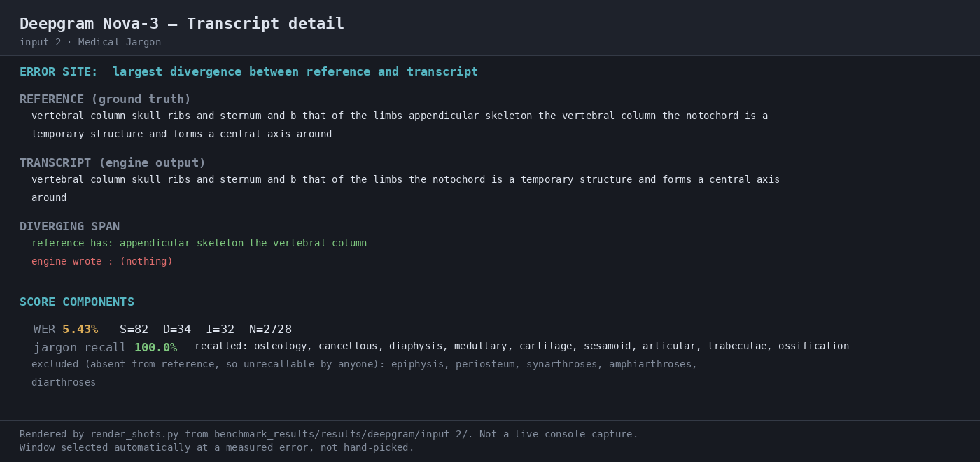Click the 'ERROR SITE:' label
The image size is (980, 462).
(59, 72)
